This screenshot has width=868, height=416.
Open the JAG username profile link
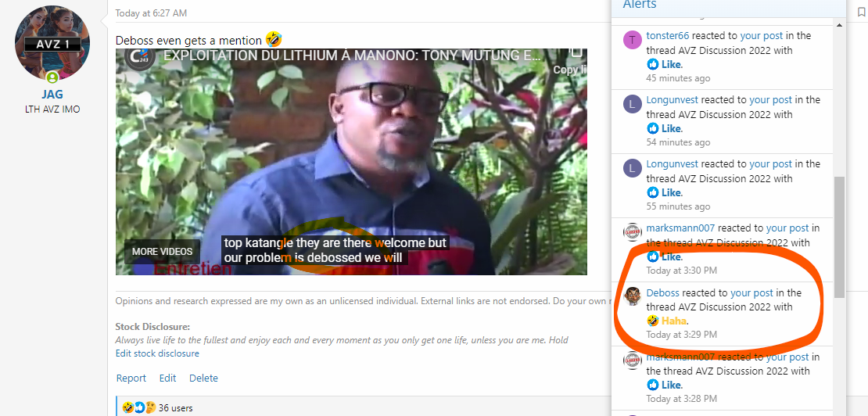[x=52, y=95]
